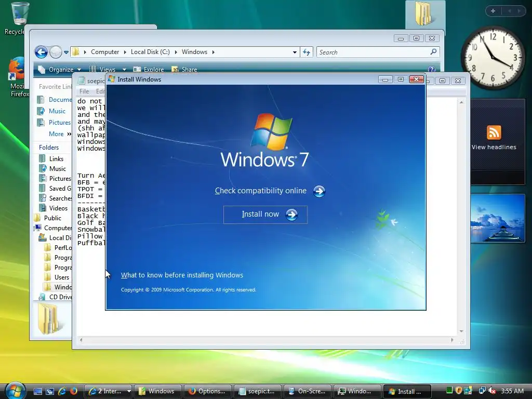Click Share in the Explorer toolbar
The width and height of the screenshot is (532, 399).
click(184, 69)
